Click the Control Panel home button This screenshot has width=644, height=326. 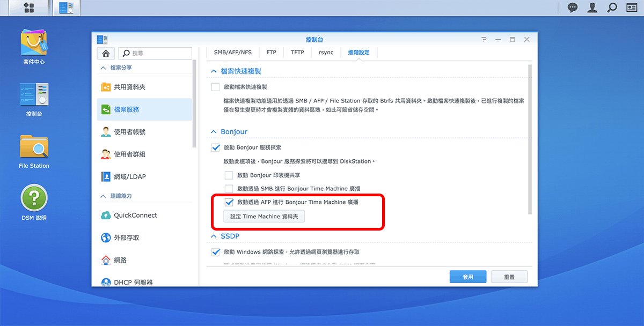click(106, 53)
